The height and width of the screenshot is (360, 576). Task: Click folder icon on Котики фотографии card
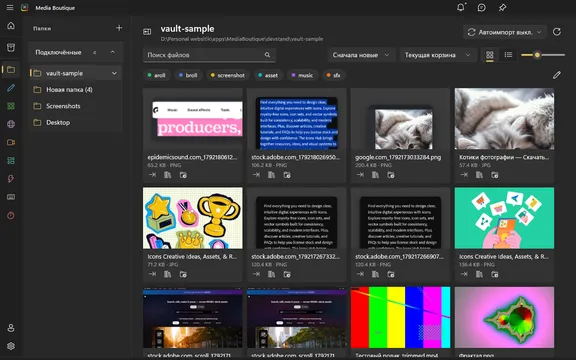coord(495,175)
